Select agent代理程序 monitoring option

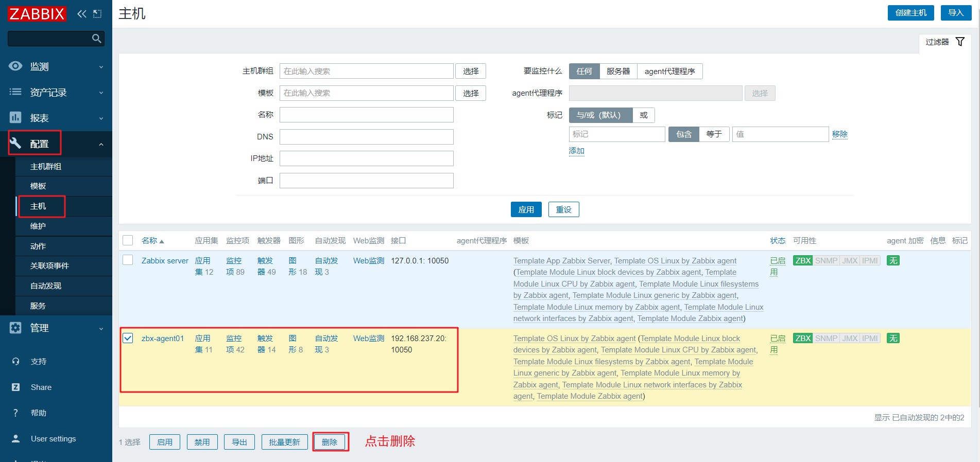[669, 71]
